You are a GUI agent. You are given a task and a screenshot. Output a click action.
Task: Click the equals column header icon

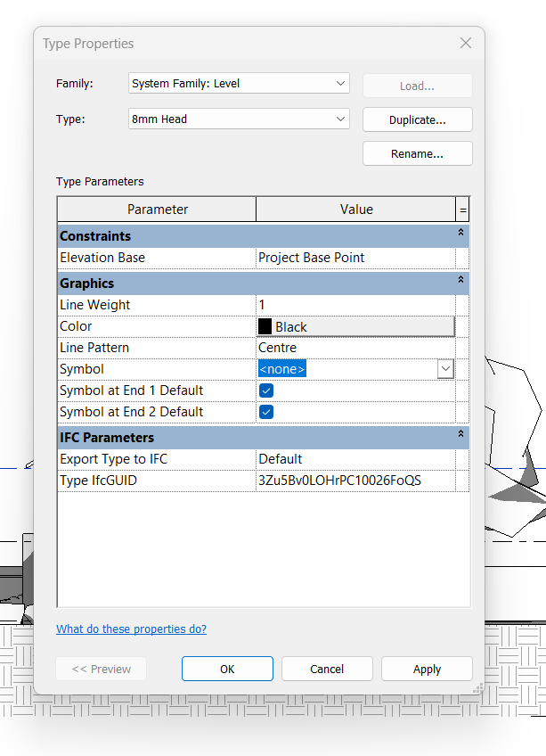[463, 209]
